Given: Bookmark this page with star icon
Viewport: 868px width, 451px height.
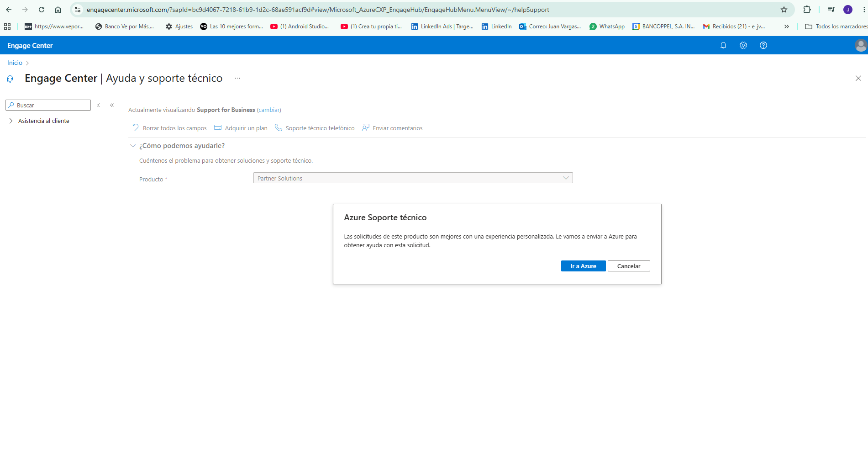Looking at the screenshot, I should pyautogui.click(x=784, y=10).
